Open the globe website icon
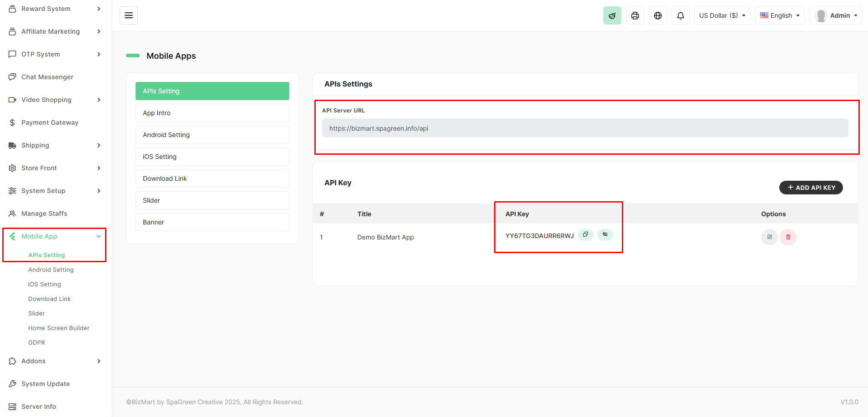The height and width of the screenshot is (417, 868). coord(657,15)
